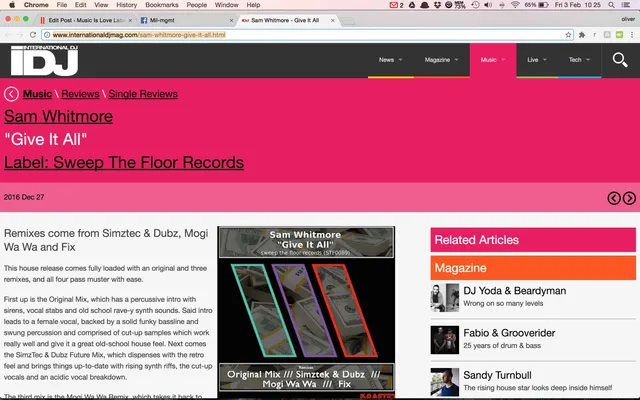The image size is (640, 400).
Task: Expand the Live dropdown menu
Action: click(537, 60)
